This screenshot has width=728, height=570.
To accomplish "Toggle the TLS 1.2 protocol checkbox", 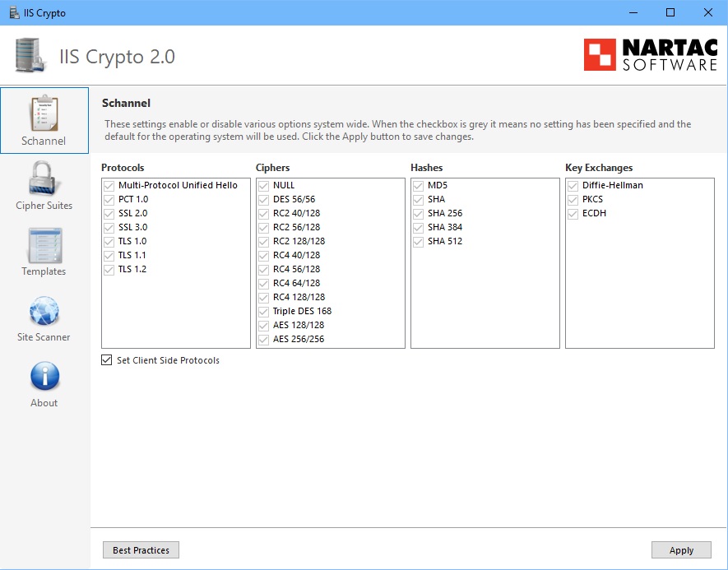I will pyautogui.click(x=109, y=269).
